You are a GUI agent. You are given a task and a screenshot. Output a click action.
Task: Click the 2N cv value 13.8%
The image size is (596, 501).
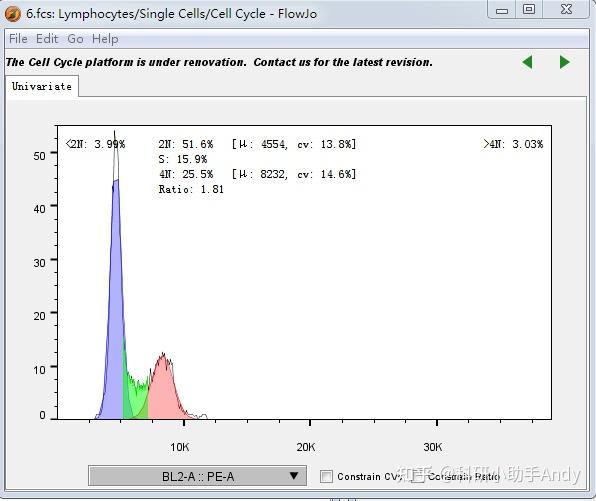(336, 144)
